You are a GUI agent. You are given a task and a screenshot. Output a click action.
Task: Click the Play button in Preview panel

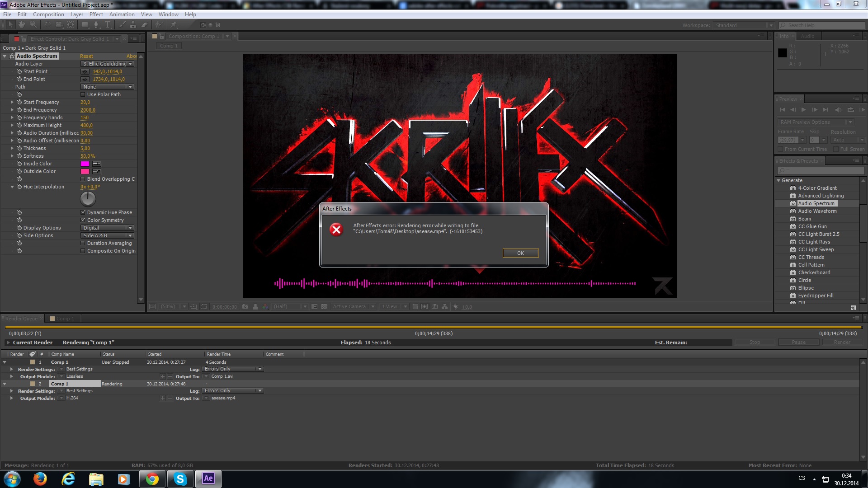[803, 110]
